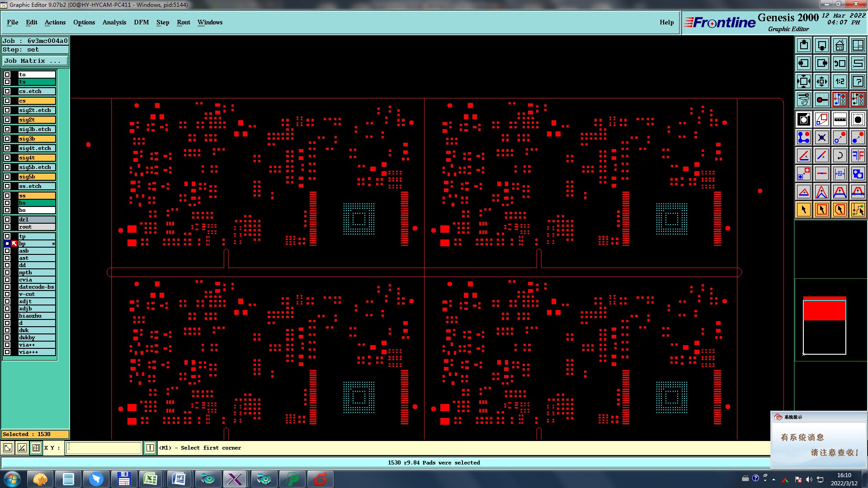The width and height of the screenshot is (868, 488).
Task: Toggle display checkbox for layer cs
Action: [7, 101]
